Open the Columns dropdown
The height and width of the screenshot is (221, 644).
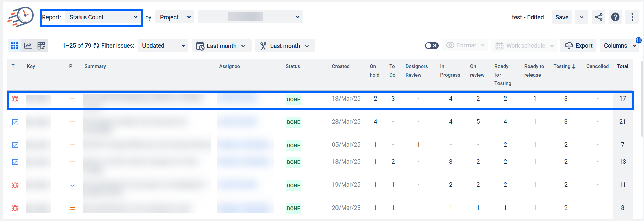pos(619,46)
